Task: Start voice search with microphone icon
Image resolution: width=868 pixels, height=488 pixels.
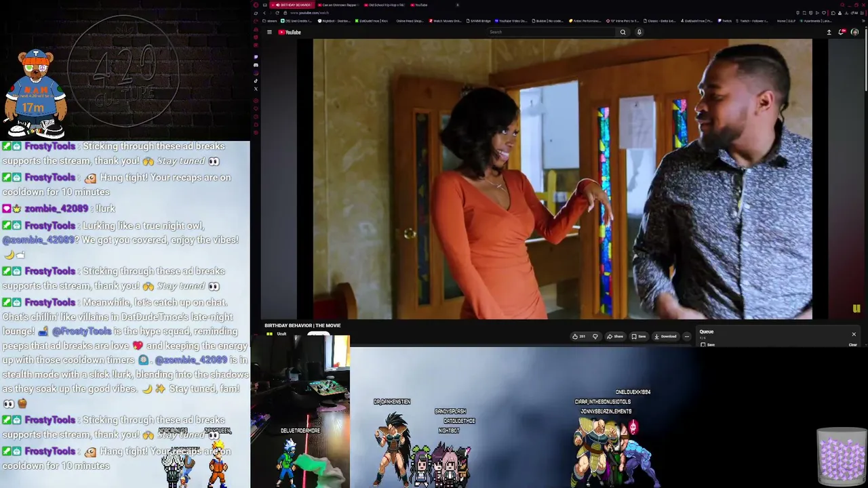Action: tap(639, 32)
